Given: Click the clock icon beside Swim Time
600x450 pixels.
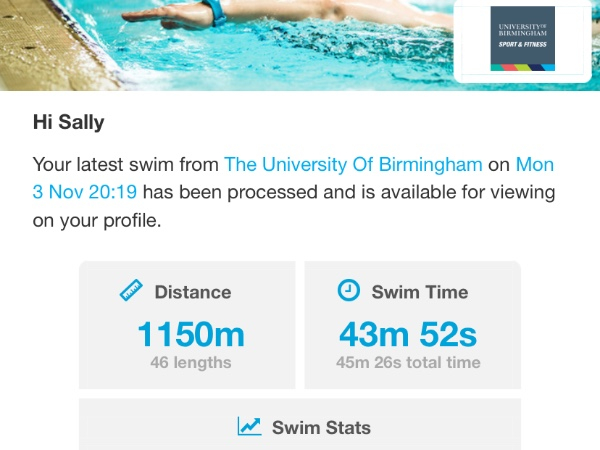Looking at the screenshot, I should pyautogui.click(x=348, y=291).
